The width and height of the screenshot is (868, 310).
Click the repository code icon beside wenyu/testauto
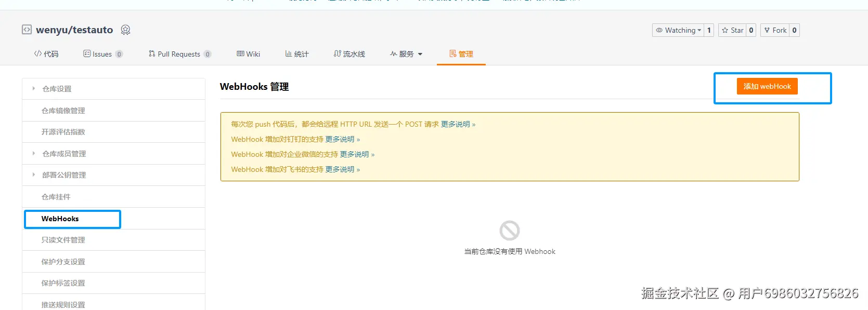pos(27,30)
